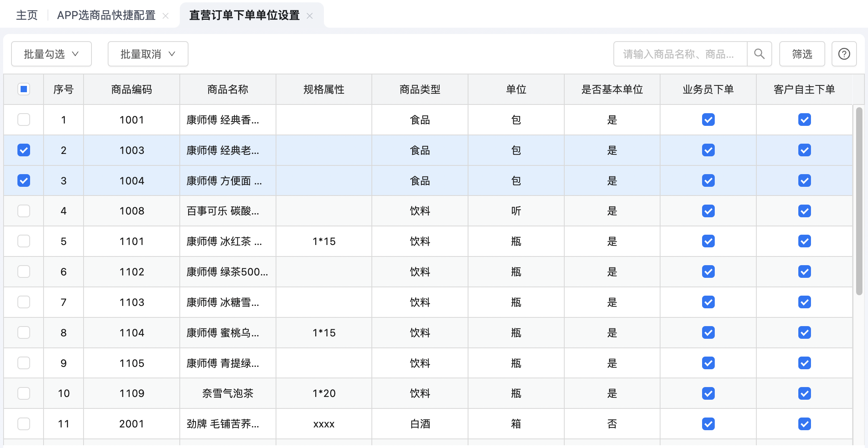Check the row checkbox for product 1008

pyautogui.click(x=24, y=211)
